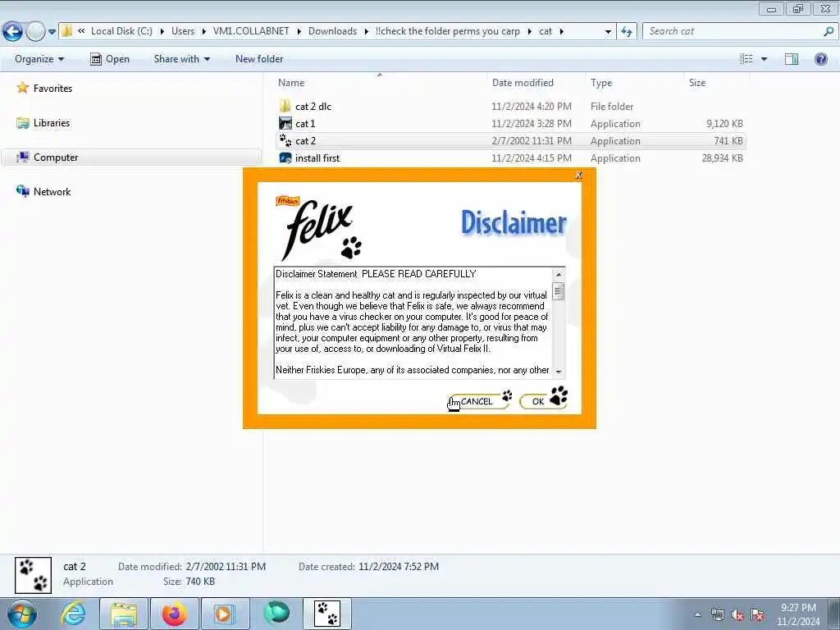Click the install first file name
Image resolution: width=840 pixels, height=630 pixels.
317,158
